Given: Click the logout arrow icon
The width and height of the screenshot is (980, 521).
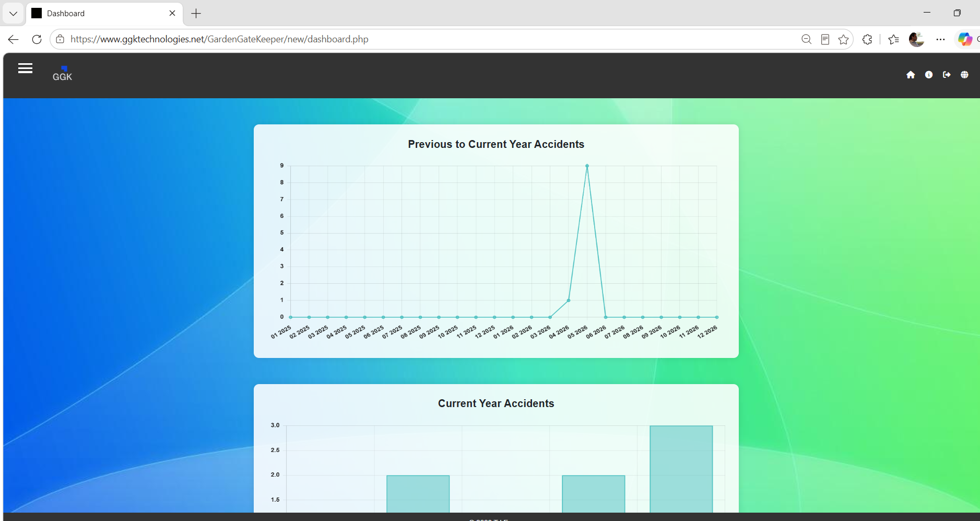Looking at the screenshot, I should pos(947,75).
